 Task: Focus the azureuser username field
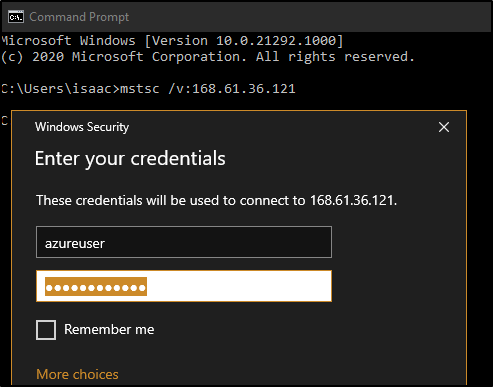(x=184, y=242)
